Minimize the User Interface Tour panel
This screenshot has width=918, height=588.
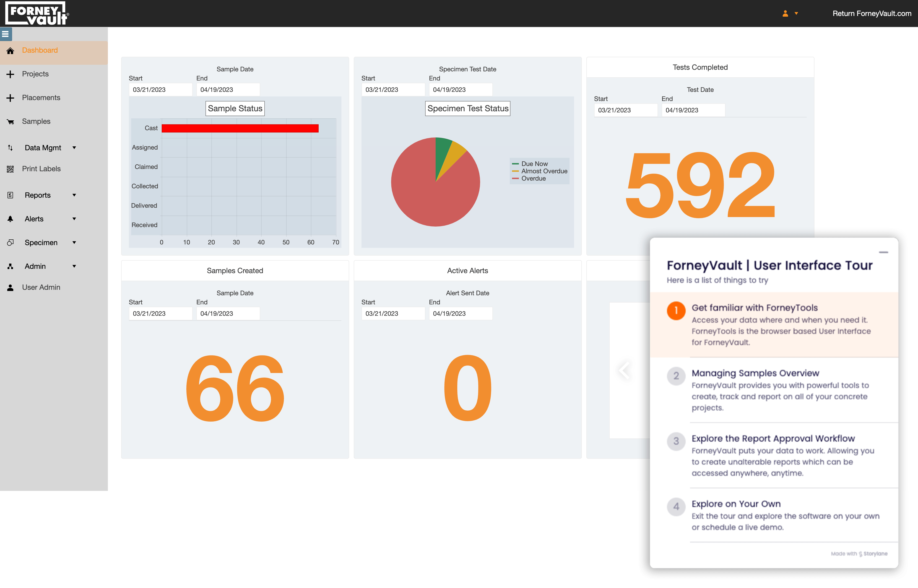coord(883,252)
